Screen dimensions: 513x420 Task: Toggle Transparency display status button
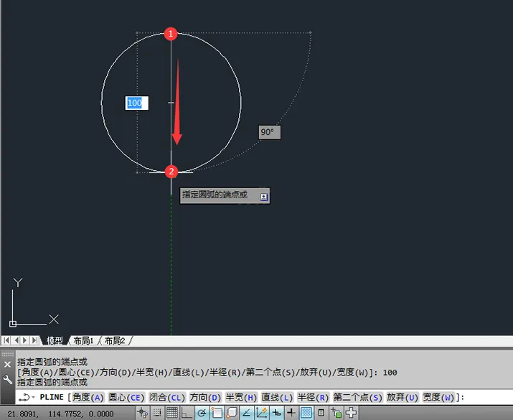click(x=306, y=413)
